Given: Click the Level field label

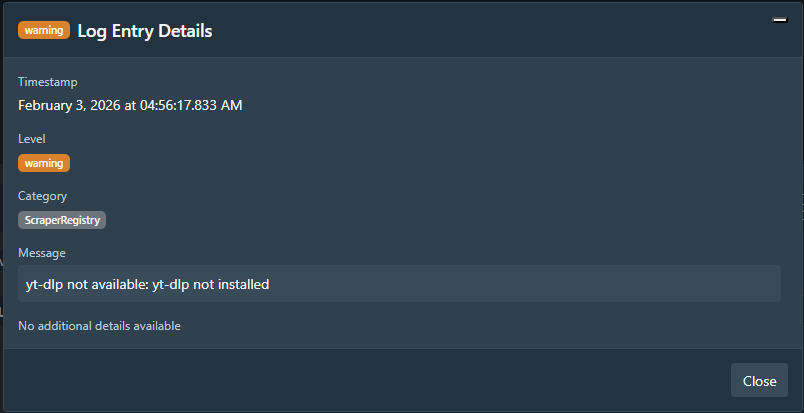Looking at the screenshot, I should [32, 139].
